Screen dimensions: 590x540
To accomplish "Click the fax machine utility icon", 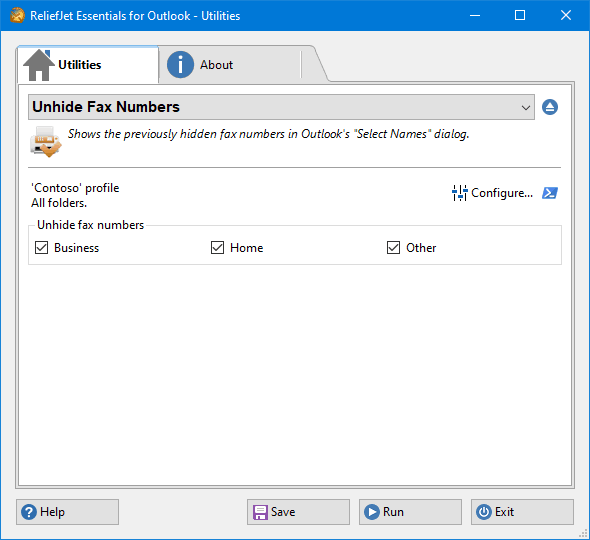I will pyautogui.click(x=45, y=141).
